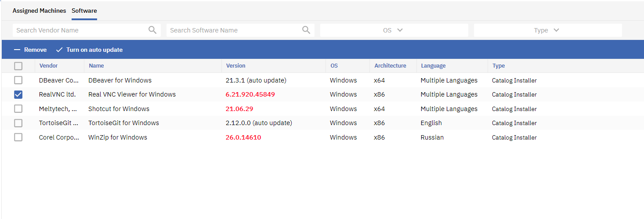Click the software name search magnifier icon
This screenshot has height=219, width=644.
pyautogui.click(x=306, y=30)
